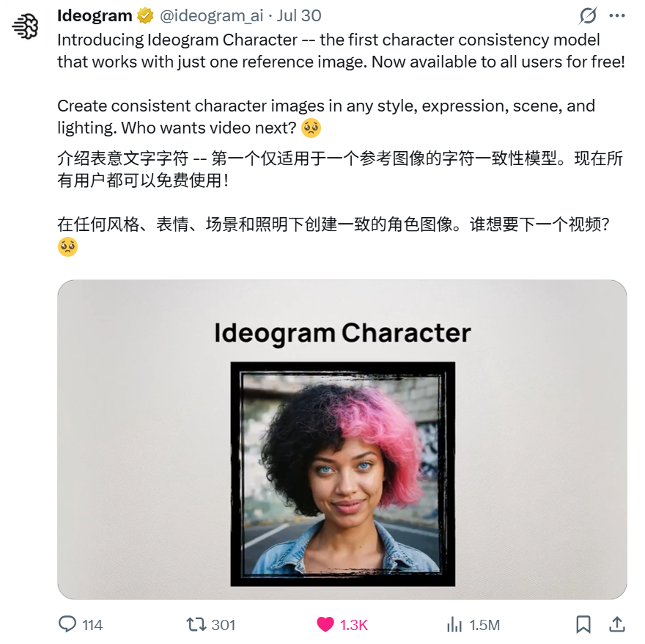Unlike the post with pink heart
Screen dimensions: 645x644
pyautogui.click(x=325, y=624)
